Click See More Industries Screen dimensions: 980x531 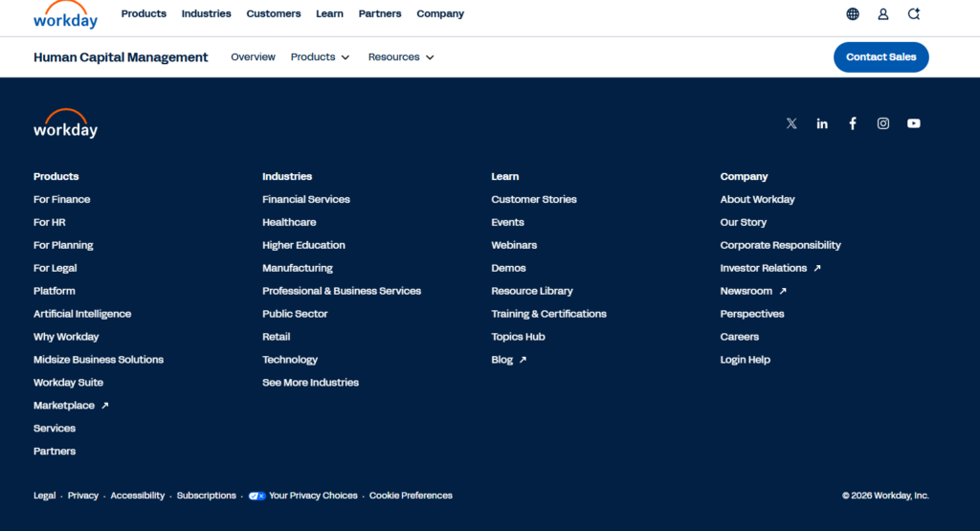click(311, 383)
